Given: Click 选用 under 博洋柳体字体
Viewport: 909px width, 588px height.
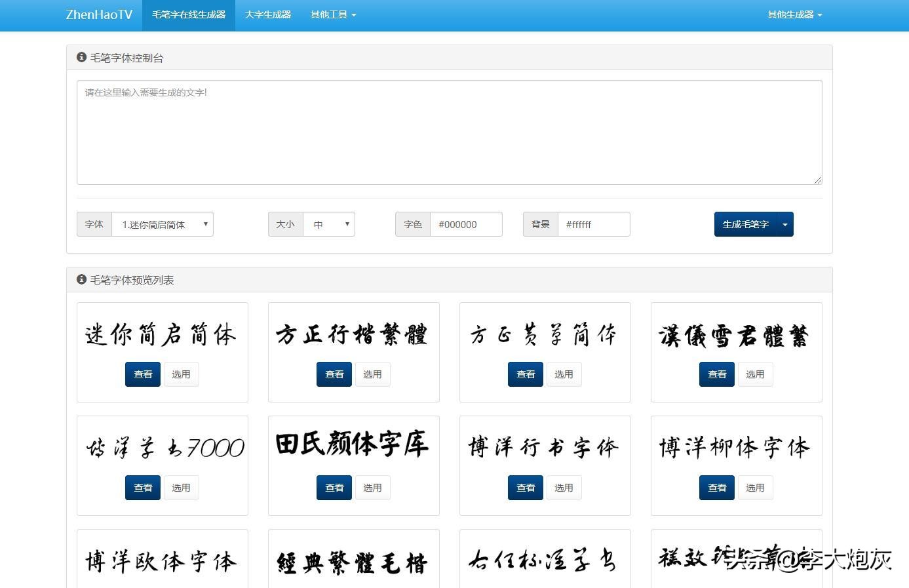Looking at the screenshot, I should (755, 488).
